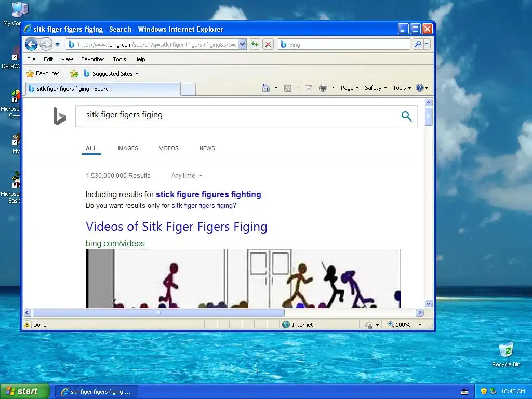The width and height of the screenshot is (532, 399).
Task: Click the RSS feeds icon
Action: pos(288,88)
